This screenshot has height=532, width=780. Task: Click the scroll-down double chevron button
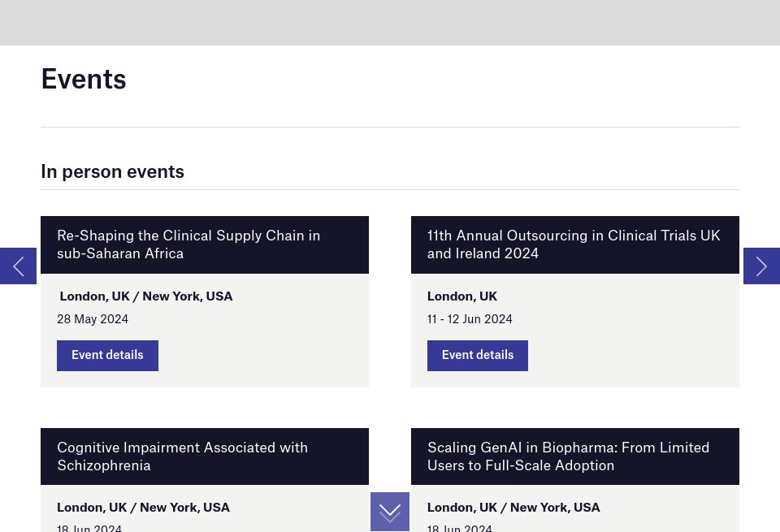pyautogui.click(x=390, y=512)
